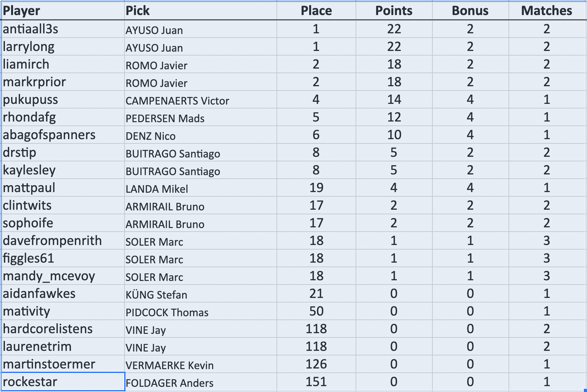Click the Pick column header
The width and height of the screenshot is (587, 392).
(x=138, y=11)
